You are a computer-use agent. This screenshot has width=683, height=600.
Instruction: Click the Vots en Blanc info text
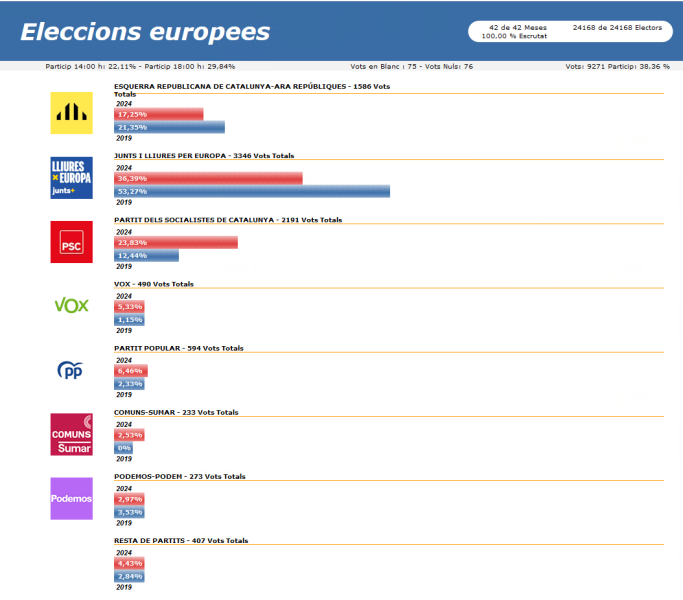(412, 66)
